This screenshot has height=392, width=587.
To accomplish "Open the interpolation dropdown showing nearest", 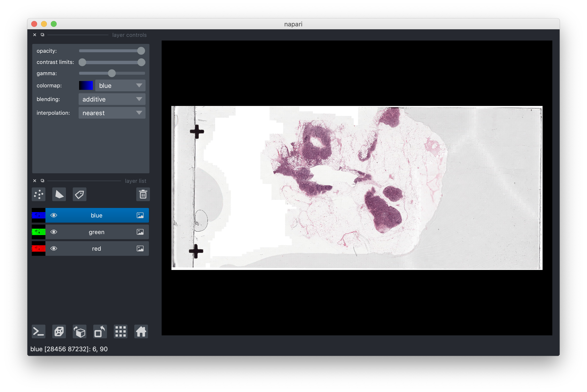I will tap(112, 113).
